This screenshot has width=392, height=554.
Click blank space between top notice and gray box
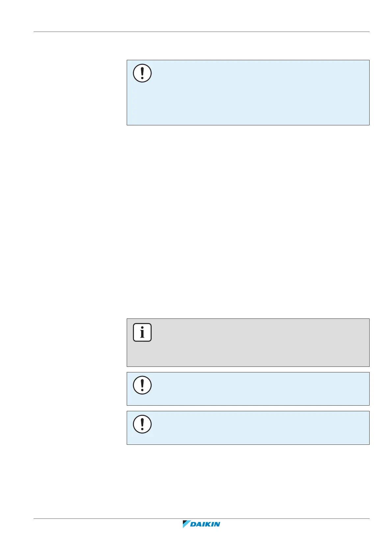[x=247, y=220]
